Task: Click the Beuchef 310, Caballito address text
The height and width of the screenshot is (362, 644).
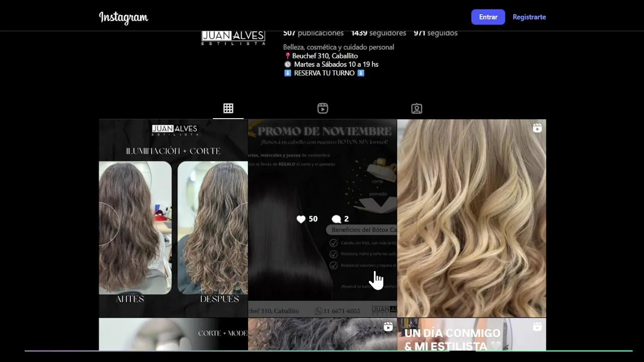Action: (x=325, y=56)
